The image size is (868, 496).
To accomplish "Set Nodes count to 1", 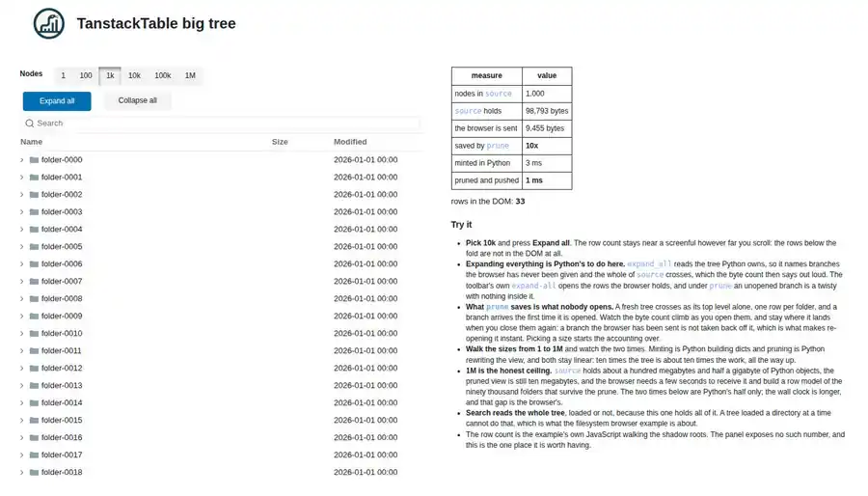I will point(63,76).
